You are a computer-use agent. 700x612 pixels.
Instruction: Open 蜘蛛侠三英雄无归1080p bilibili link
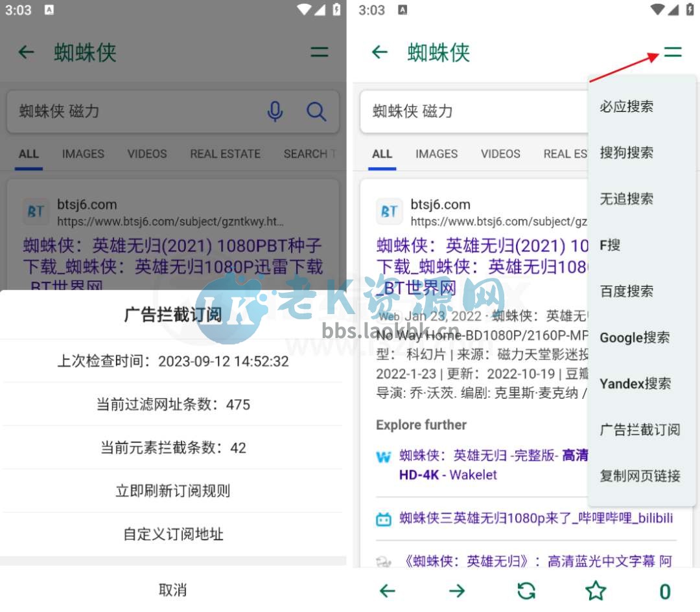tap(536, 518)
